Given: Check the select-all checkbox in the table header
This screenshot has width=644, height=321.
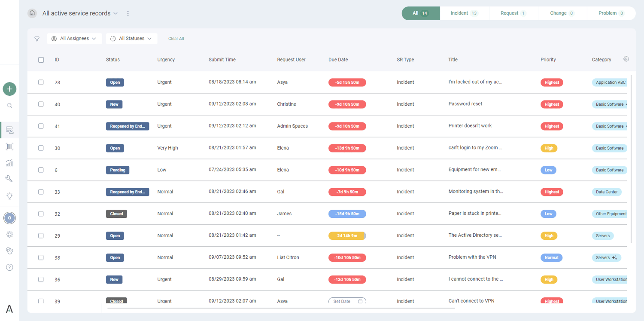Looking at the screenshot, I should [41, 60].
